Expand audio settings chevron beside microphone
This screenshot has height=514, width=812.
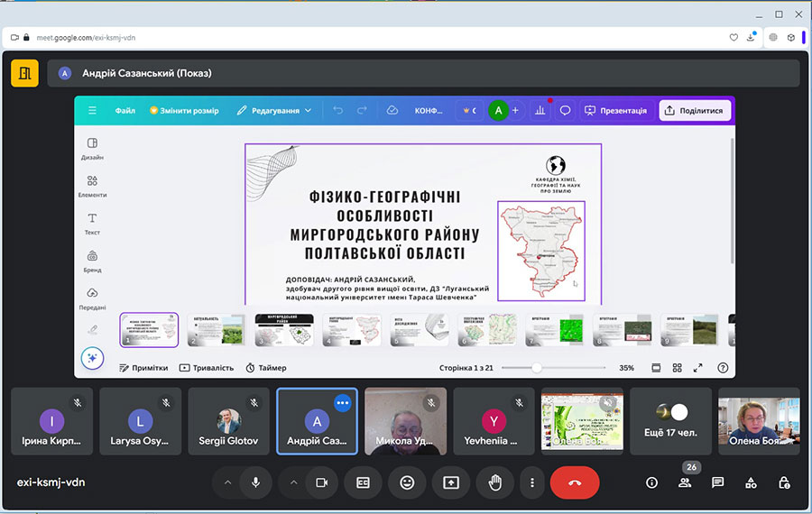click(x=227, y=482)
